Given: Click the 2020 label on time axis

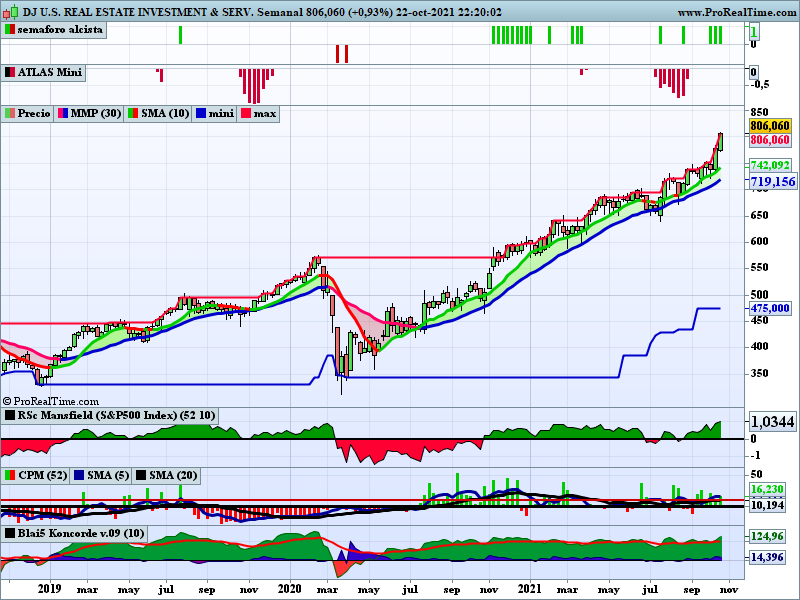Looking at the screenshot, I should [290, 589].
